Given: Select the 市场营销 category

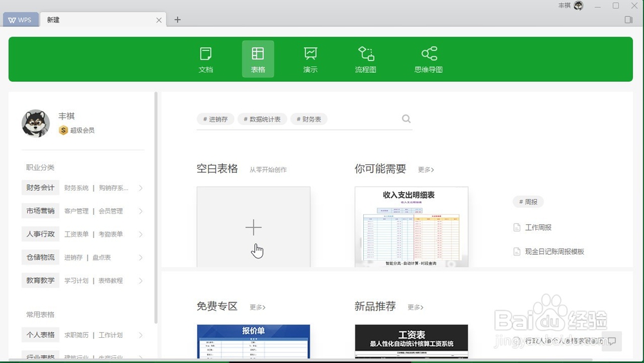Looking at the screenshot, I should pos(40,211).
